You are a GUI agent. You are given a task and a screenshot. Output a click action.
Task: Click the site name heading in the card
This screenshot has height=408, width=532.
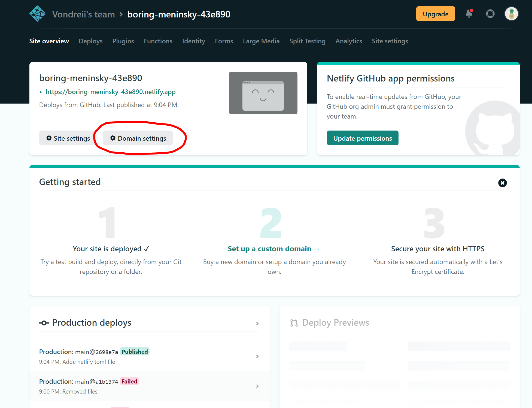[x=91, y=78]
